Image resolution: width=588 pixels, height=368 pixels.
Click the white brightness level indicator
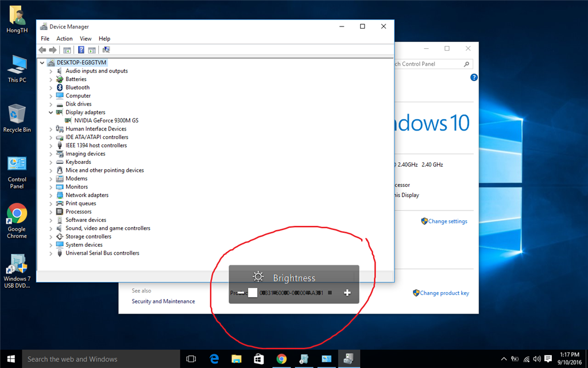[x=253, y=293]
